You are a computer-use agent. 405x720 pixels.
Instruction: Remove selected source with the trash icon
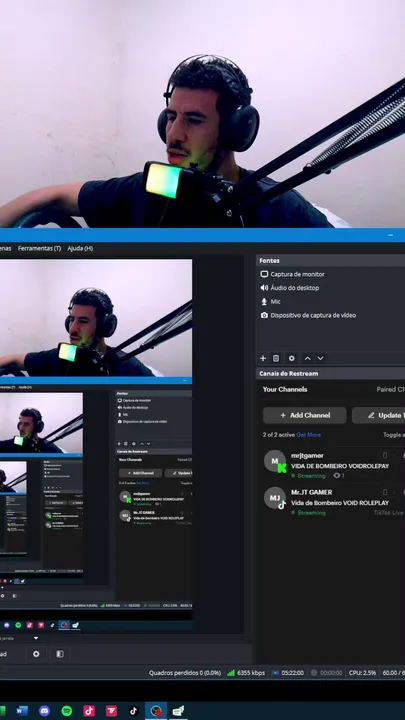(276, 358)
